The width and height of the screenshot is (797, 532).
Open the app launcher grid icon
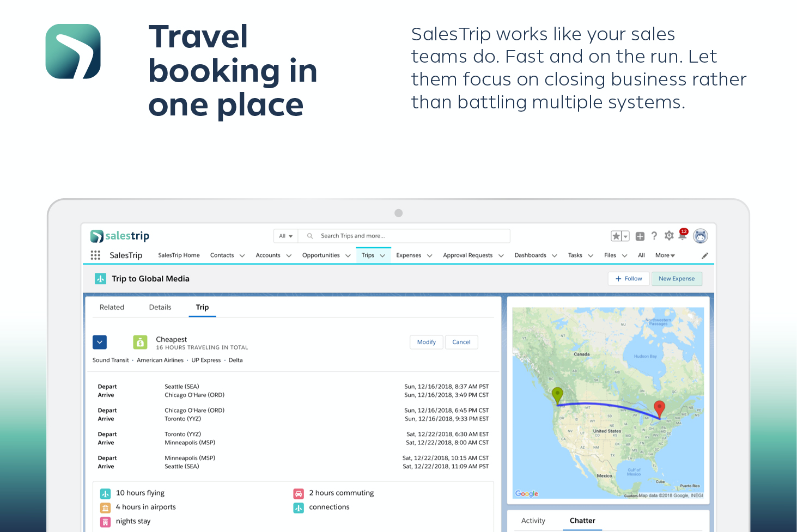[x=95, y=255]
